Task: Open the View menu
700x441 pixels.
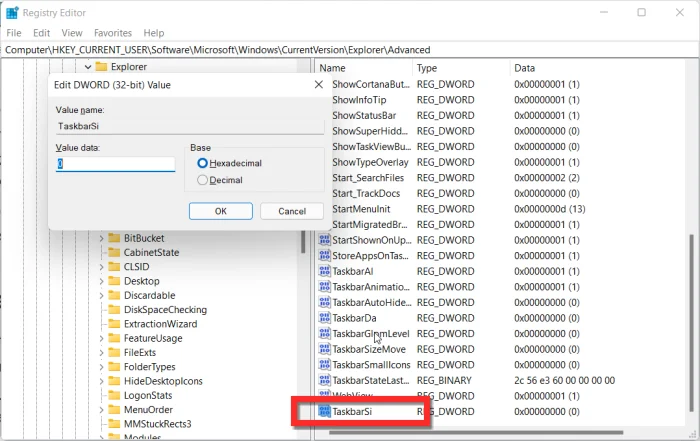Action: click(x=72, y=33)
